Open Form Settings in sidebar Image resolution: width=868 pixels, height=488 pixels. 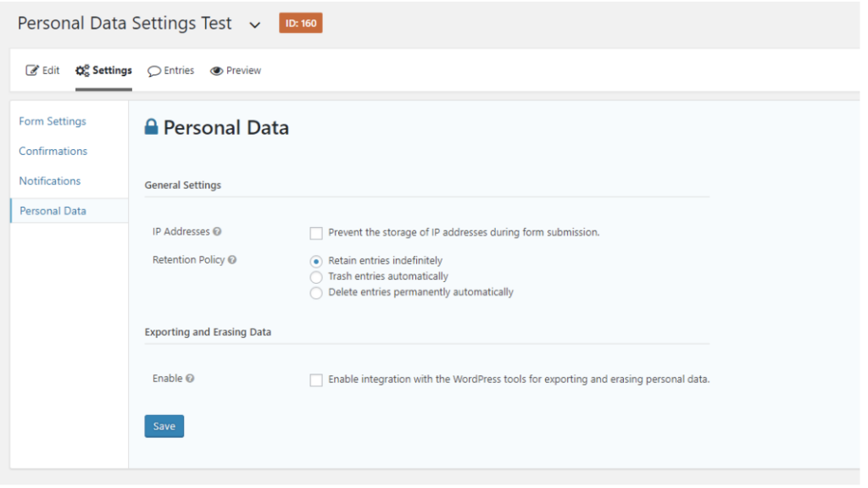point(53,121)
